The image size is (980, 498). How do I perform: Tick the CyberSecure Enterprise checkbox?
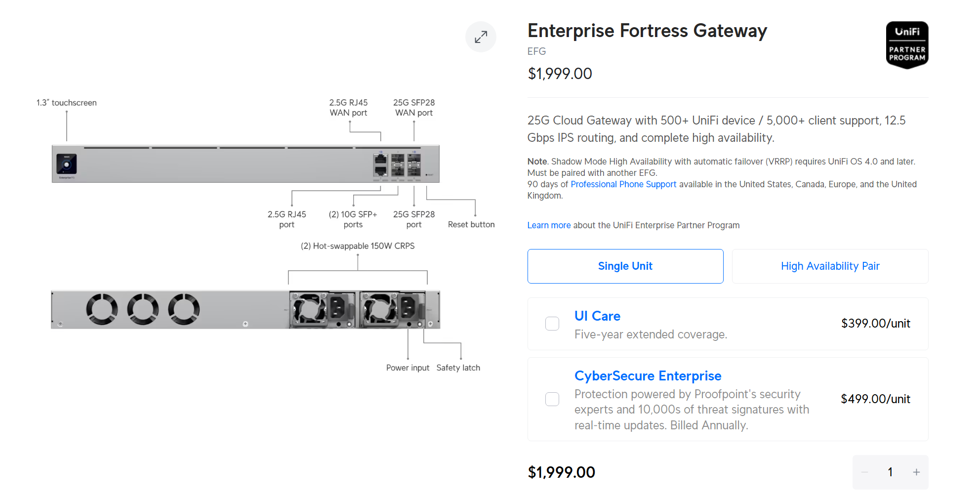tap(552, 399)
